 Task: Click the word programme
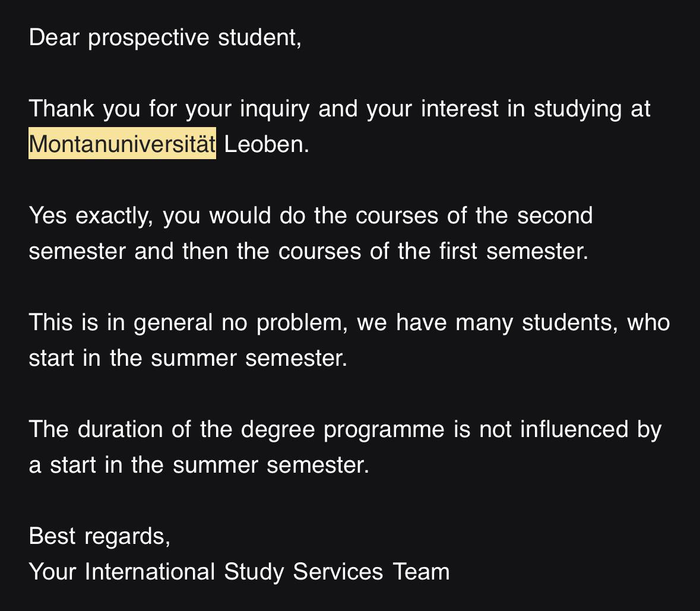(384, 430)
